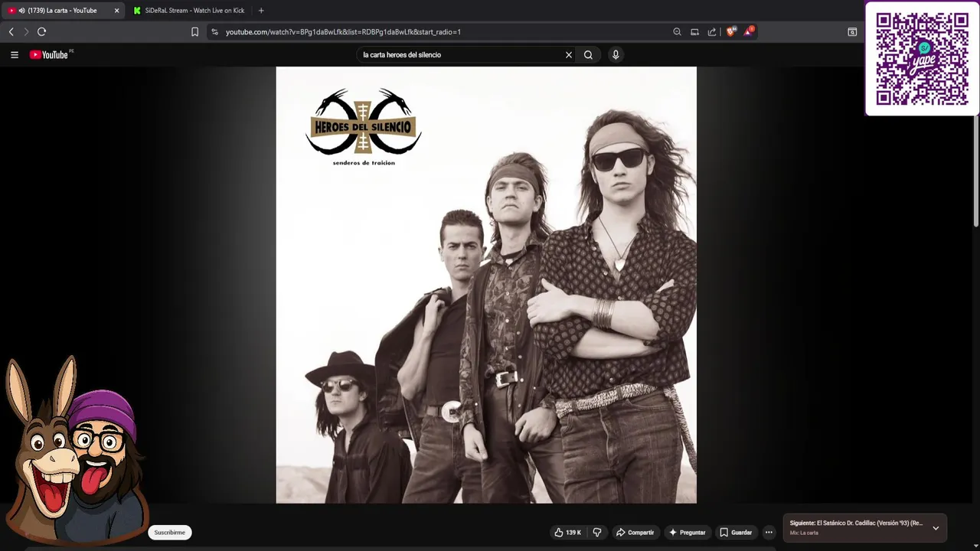Expand the Siguiente mix playlist chevron
Viewport: 980px width, 551px height.
click(x=936, y=528)
